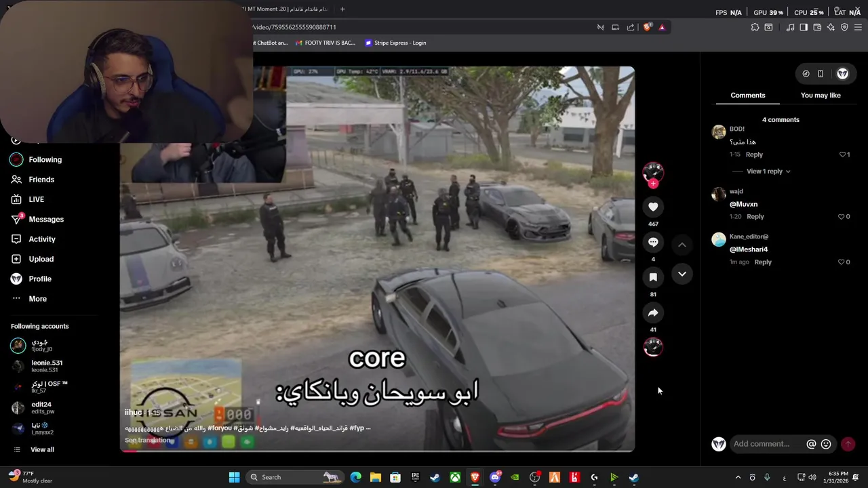Open a new browser tab with the plus
This screenshot has width=868, height=488.
pos(342,9)
